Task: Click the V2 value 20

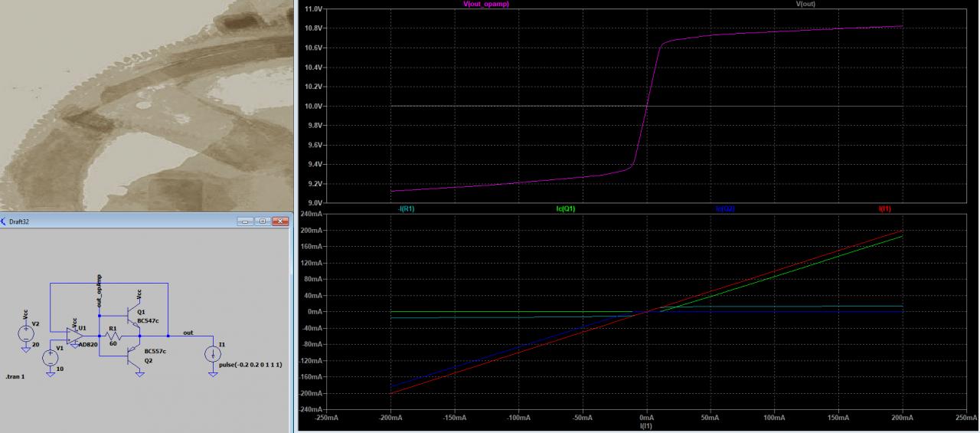Action: [x=35, y=345]
